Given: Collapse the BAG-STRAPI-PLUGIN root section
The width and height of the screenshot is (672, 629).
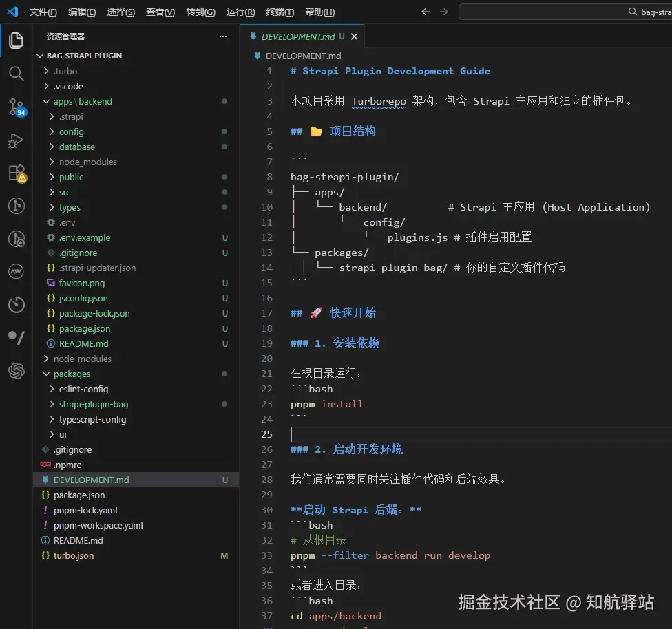Looking at the screenshot, I should click(x=84, y=56).
